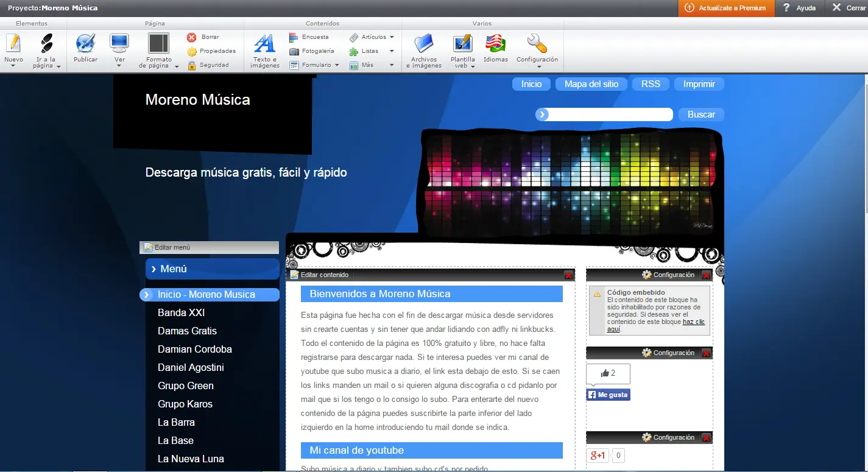Open the RSS tab
The width and height of the screenshot is (868, 472).
point(651,84)
